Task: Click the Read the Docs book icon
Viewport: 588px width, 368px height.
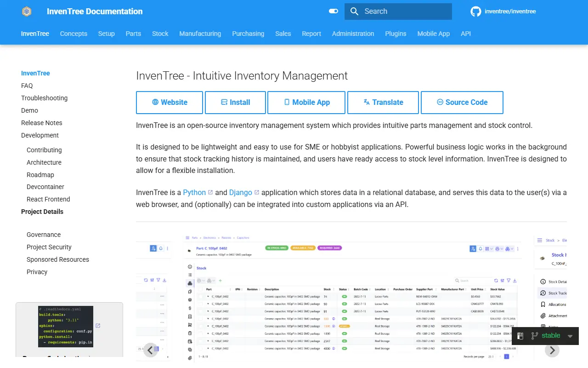Action: coord(520,336)
